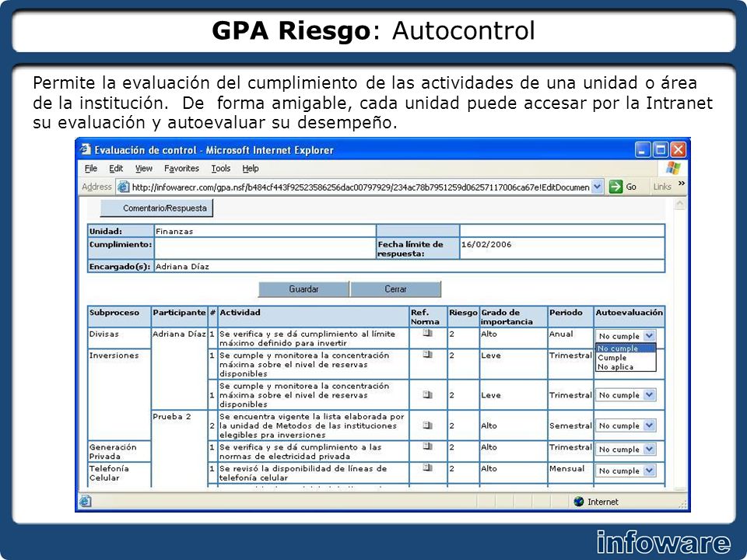Open Autoevaluación dropdown for Semestral row

[649, 425]
